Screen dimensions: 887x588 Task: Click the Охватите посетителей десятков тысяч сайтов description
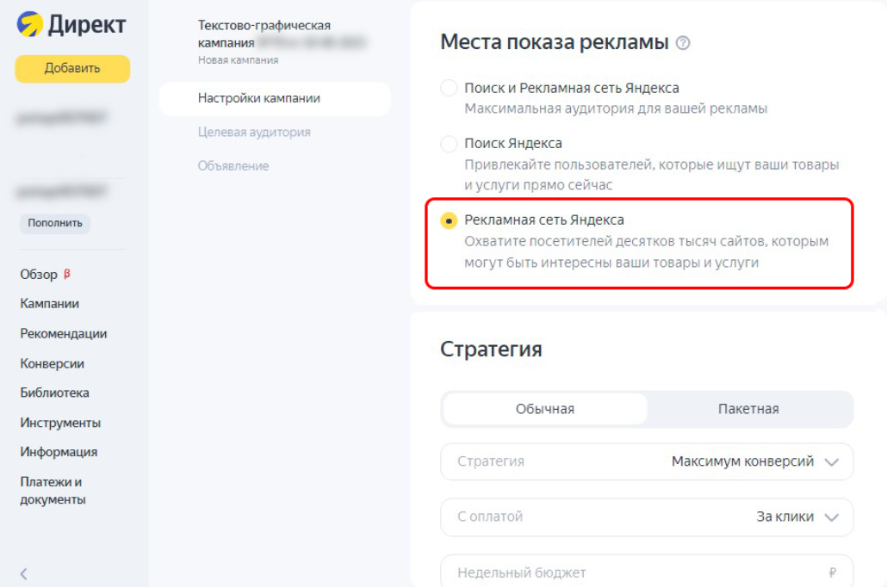tap(646, 252)
